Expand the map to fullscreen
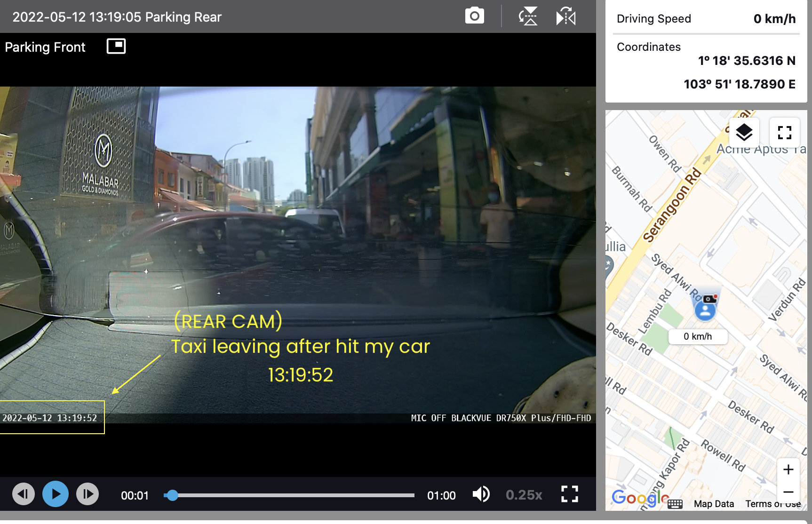Viewport: 812px width, 524px height. tap(784, 132)
